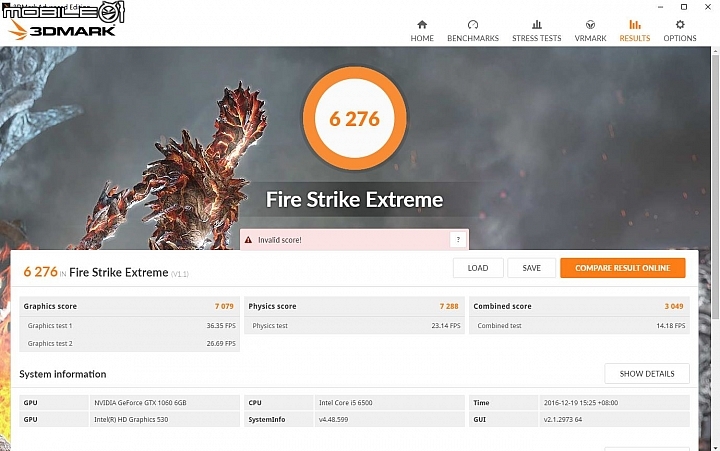Image resolution: width=720 pixels, height=451 pixels.
Task: Click COMPARE RESULT ONLINE button
Action: (623, 268)
